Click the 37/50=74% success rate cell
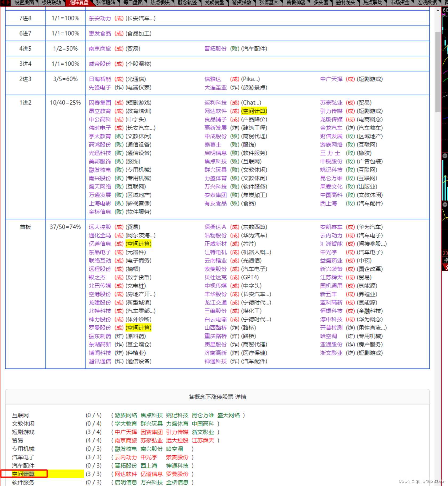 coord(65,227)
